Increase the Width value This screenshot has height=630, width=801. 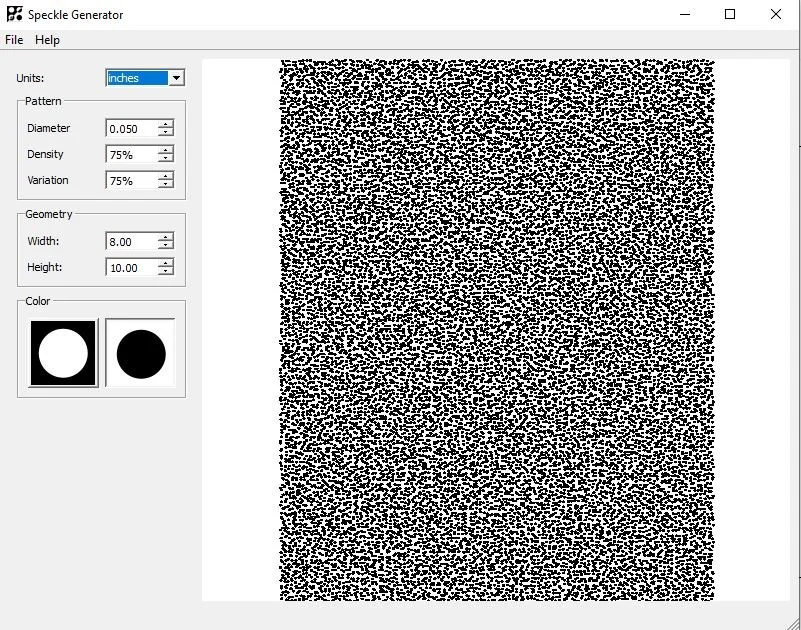pyautogui.click(x=166, y=237)
